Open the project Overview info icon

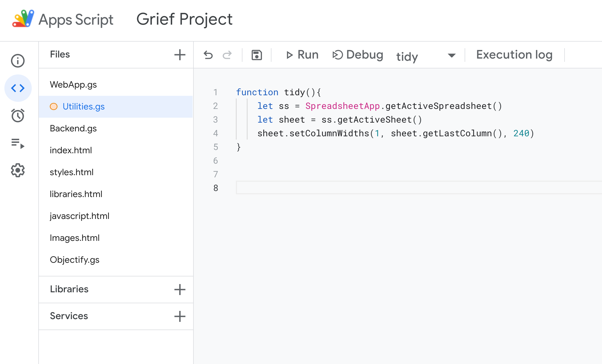[18, 61]
